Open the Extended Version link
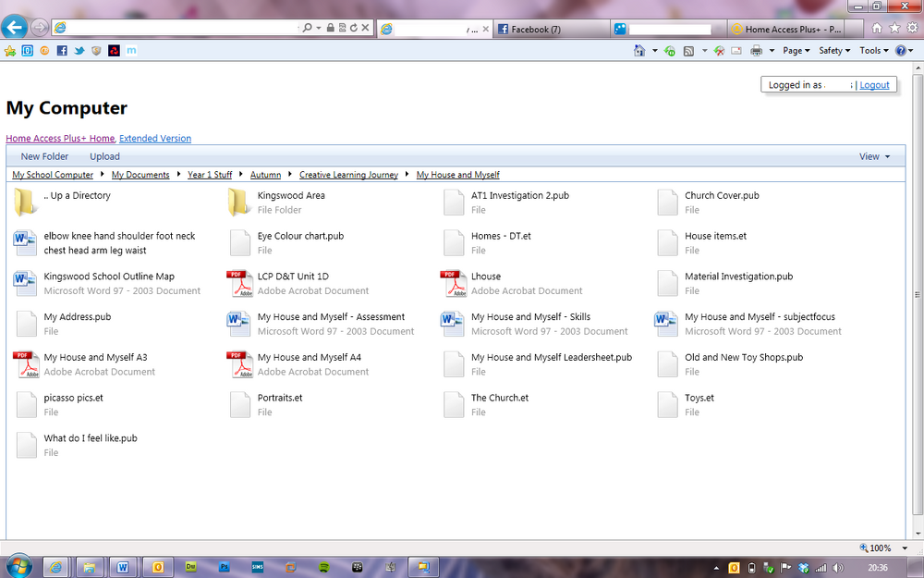 point(155,139)
